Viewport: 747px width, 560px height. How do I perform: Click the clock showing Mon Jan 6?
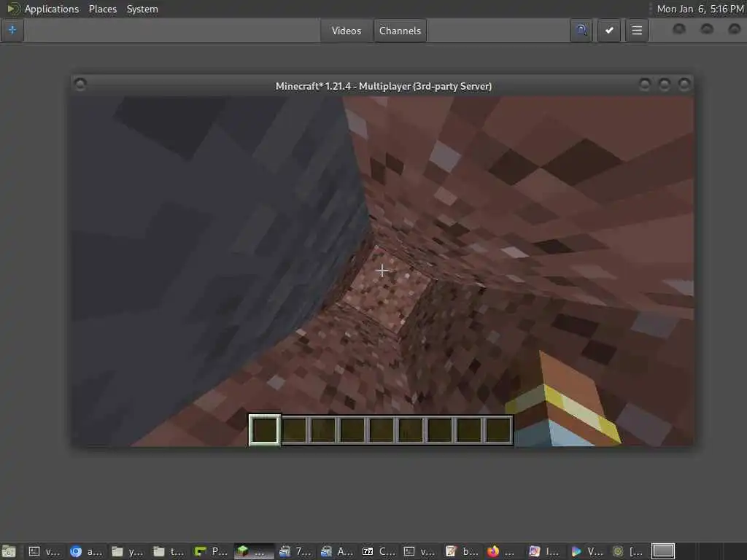[x=700, y=9]
